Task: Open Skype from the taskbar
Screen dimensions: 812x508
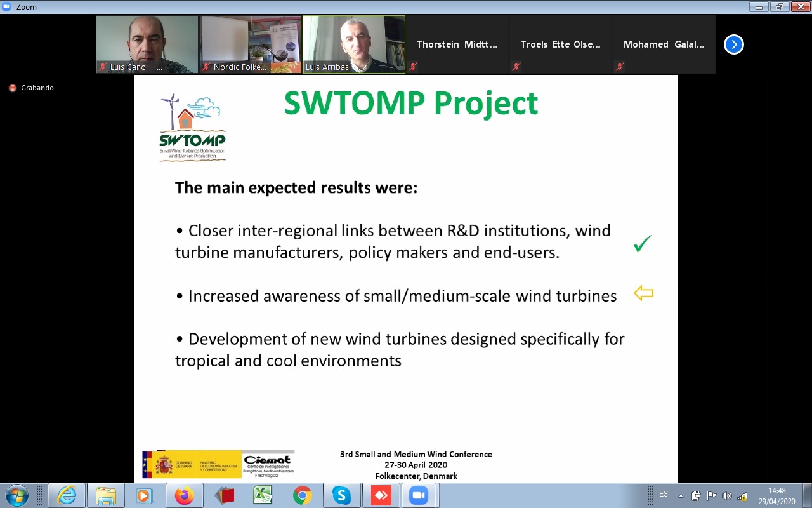Action: pyautogui.click(x=342, y=495)
